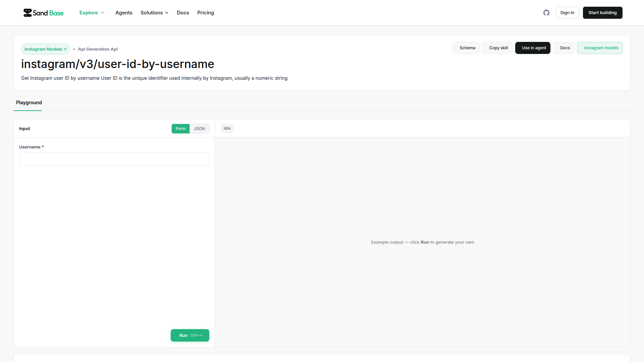This screenshot has width=644, height=362.
Task: Click the Start building button
Action: click(602, 13)
